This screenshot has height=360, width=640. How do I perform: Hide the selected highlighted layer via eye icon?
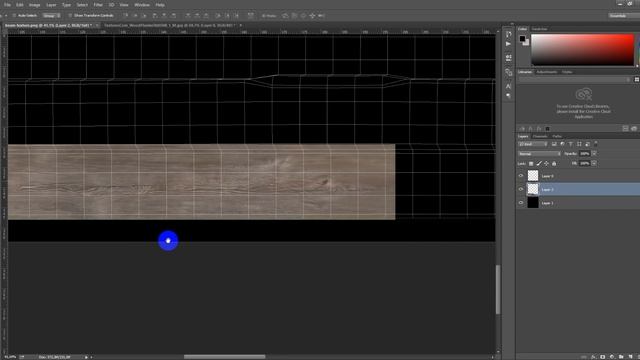(521, 189)
